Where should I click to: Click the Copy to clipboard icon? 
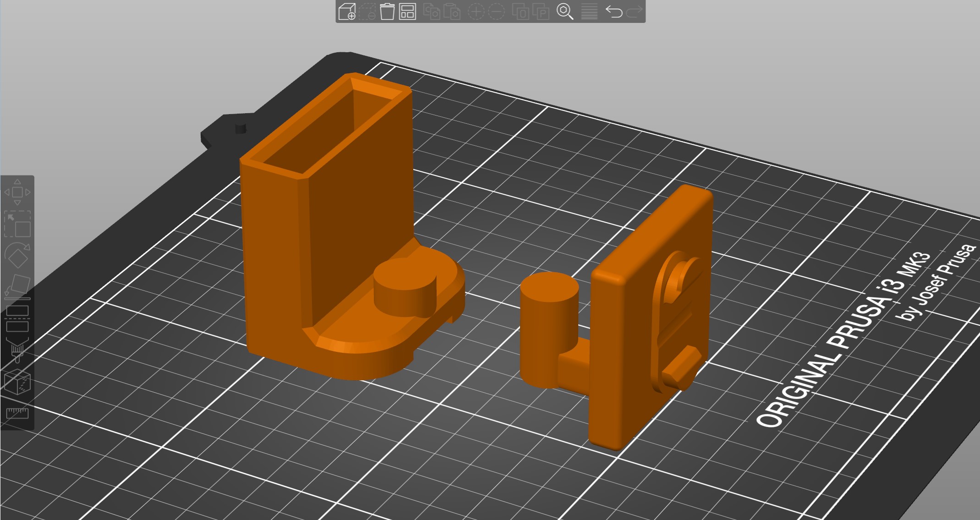click(432, 11)
